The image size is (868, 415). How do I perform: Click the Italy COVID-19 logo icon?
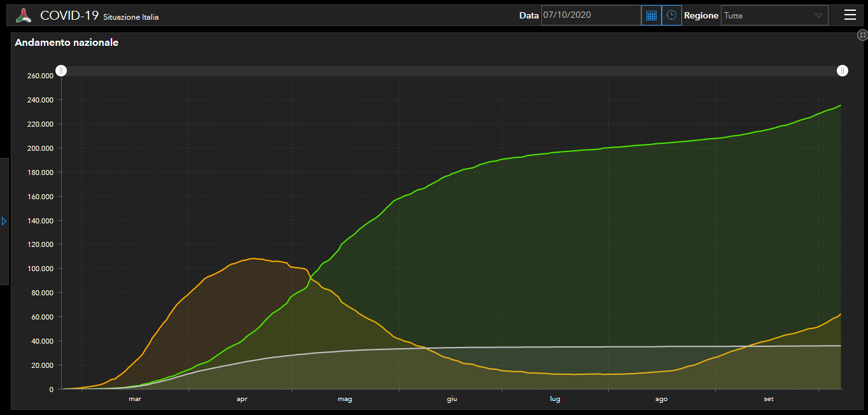pyautogui.click(x=24, y=15)
